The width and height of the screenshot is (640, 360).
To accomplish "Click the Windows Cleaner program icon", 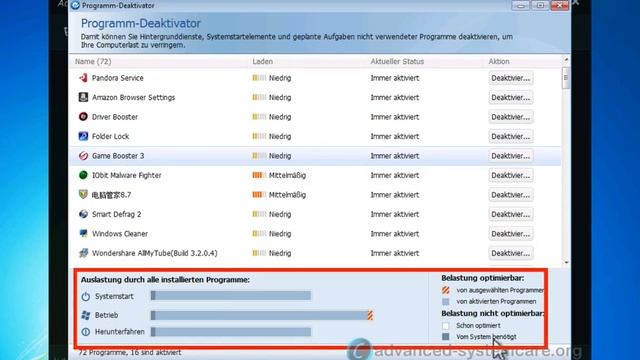I will (83, 233).
